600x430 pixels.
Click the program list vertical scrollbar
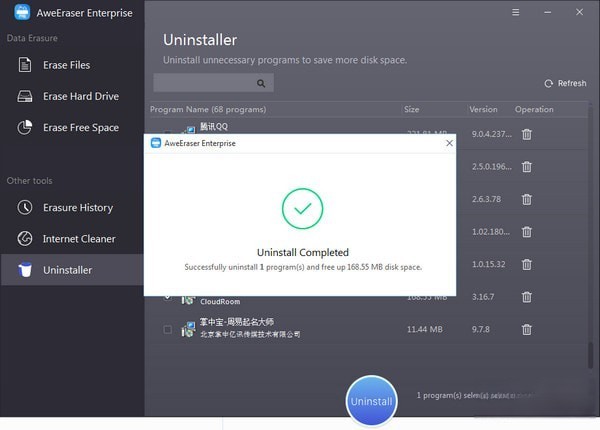[591, 355]
